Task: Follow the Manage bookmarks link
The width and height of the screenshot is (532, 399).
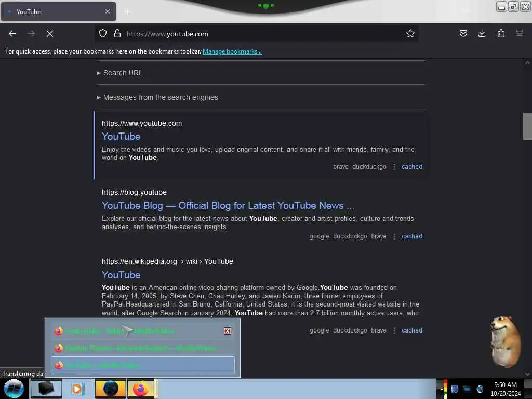Action: pos(232,51)
